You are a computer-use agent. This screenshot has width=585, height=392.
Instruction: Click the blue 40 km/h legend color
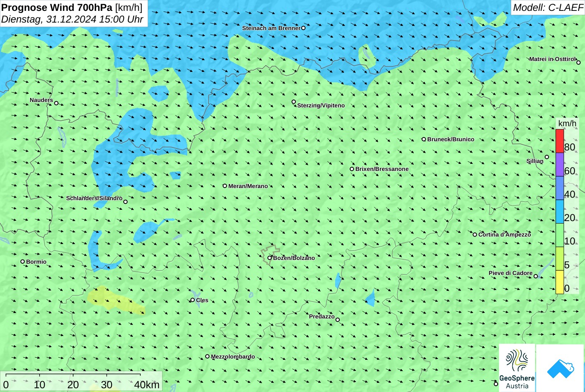tap(560, 188)
